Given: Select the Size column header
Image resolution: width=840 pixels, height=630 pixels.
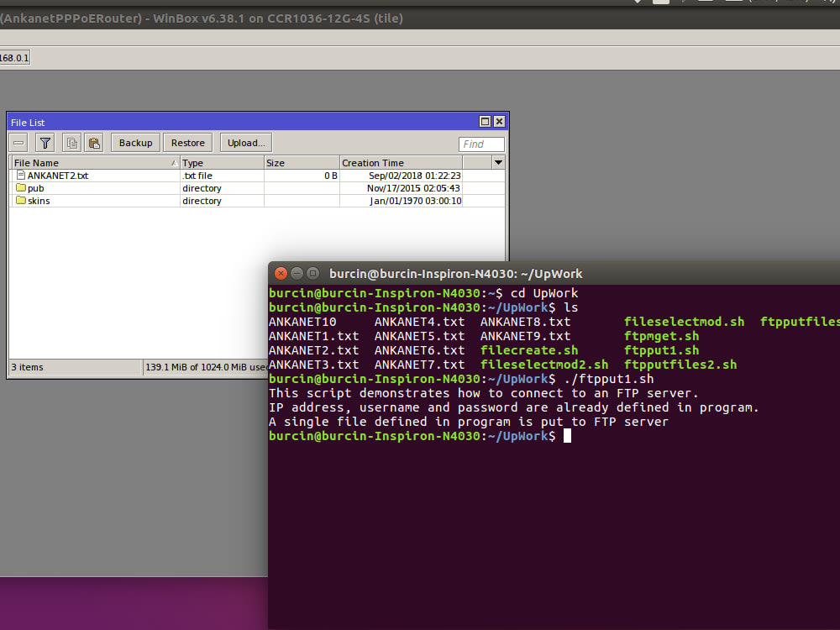Looking at the screenshot, I should 275,162.
